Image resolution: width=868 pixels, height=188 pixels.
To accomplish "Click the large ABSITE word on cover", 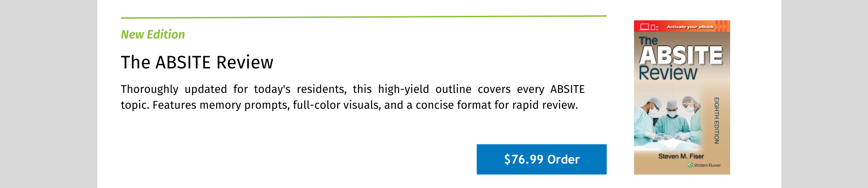I will (x=681, y=56).
